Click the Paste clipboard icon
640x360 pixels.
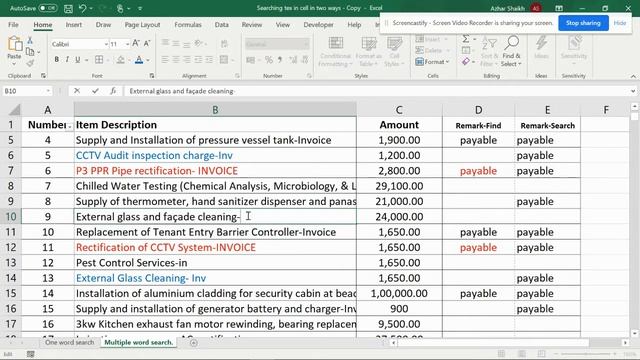[14, 44]
